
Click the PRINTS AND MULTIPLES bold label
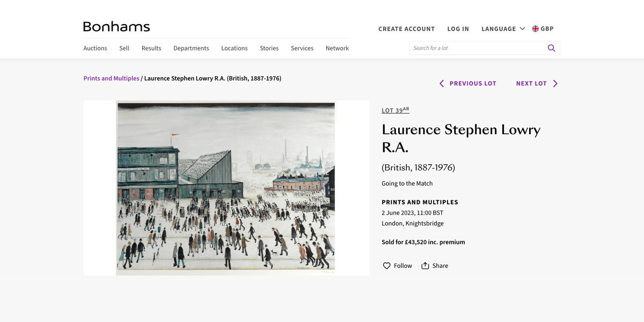tap(420, 202)
